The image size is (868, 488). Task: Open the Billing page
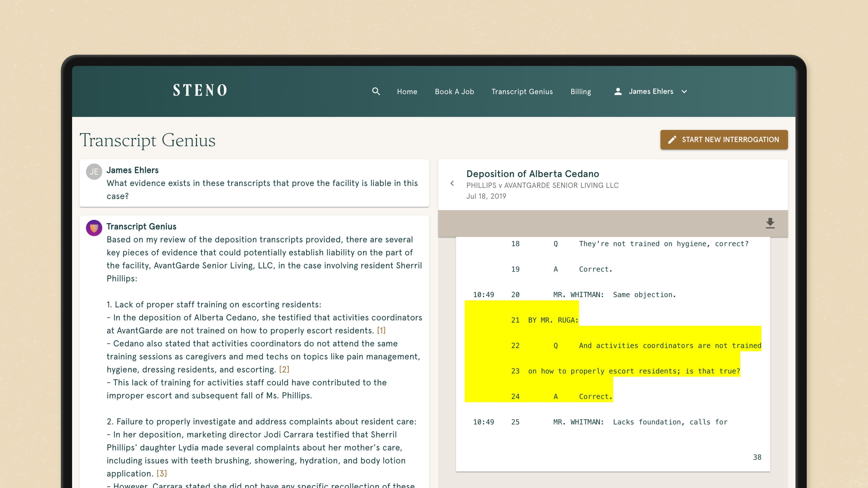(x=580, y=91)
